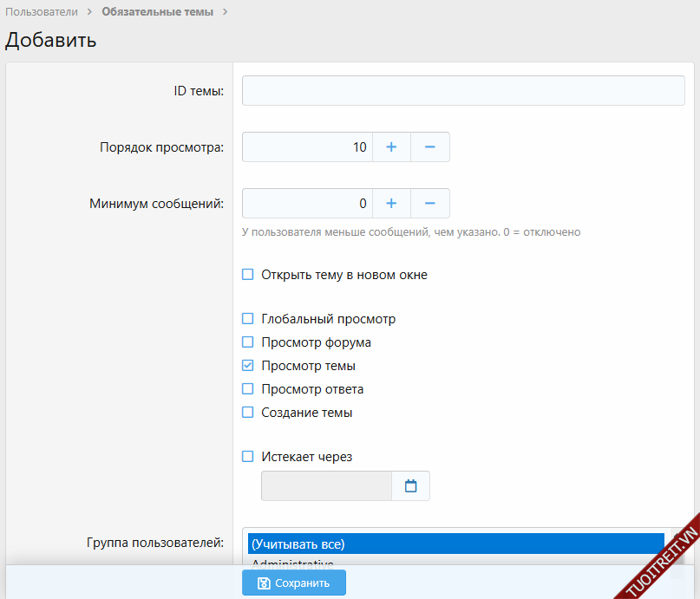700x599 pixels.
Task: Uncheck the Просмотр темы checkbox
Action: [248, 366]
